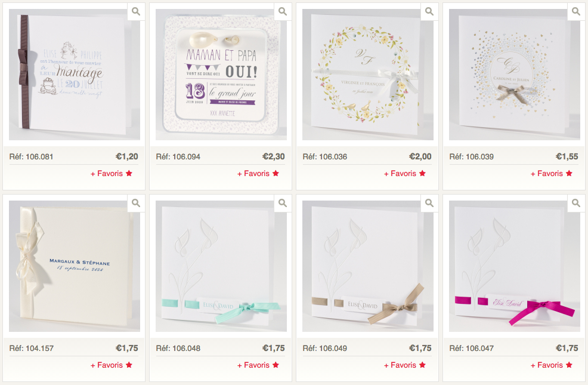Click + Favoris under card 106.049
Image resolution: width=588 pixels, height=385 pixels.
(405, 365)
